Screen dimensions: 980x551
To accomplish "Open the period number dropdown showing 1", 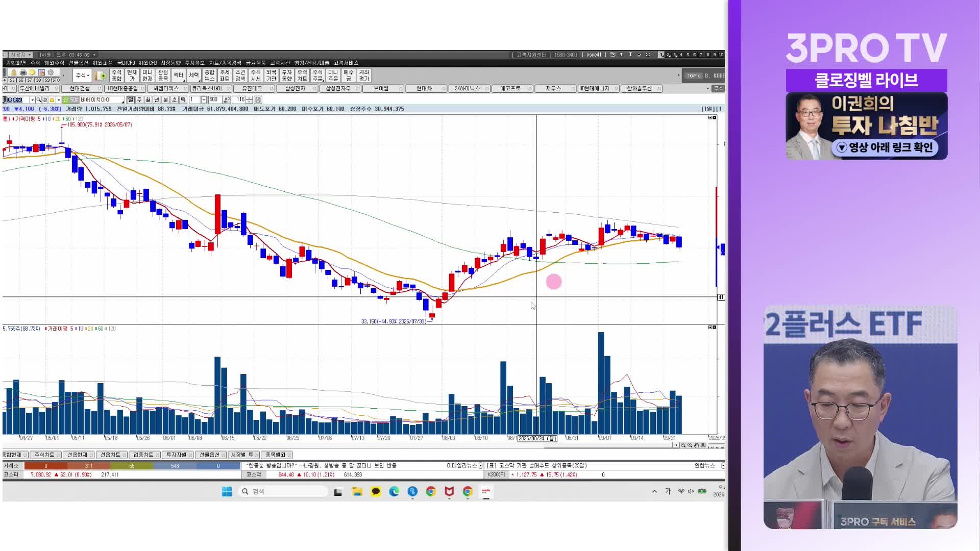I will [x=204, y=100].
